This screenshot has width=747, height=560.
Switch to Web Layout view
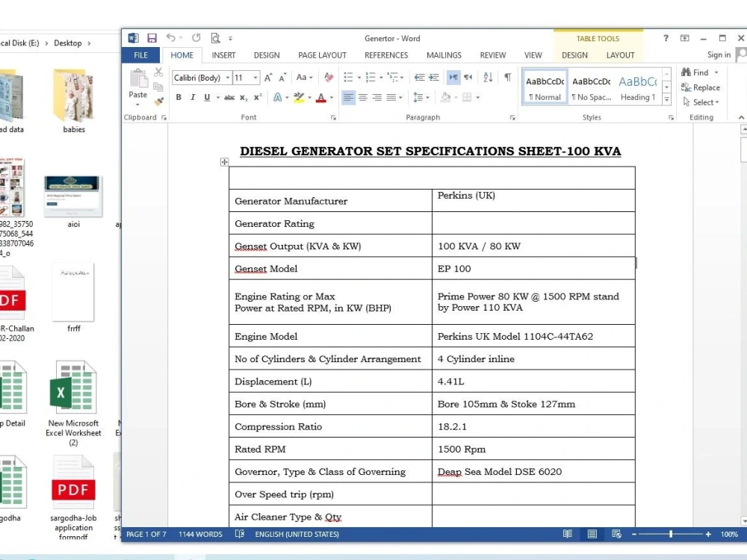pyautogui.click(x=616, y=534)
